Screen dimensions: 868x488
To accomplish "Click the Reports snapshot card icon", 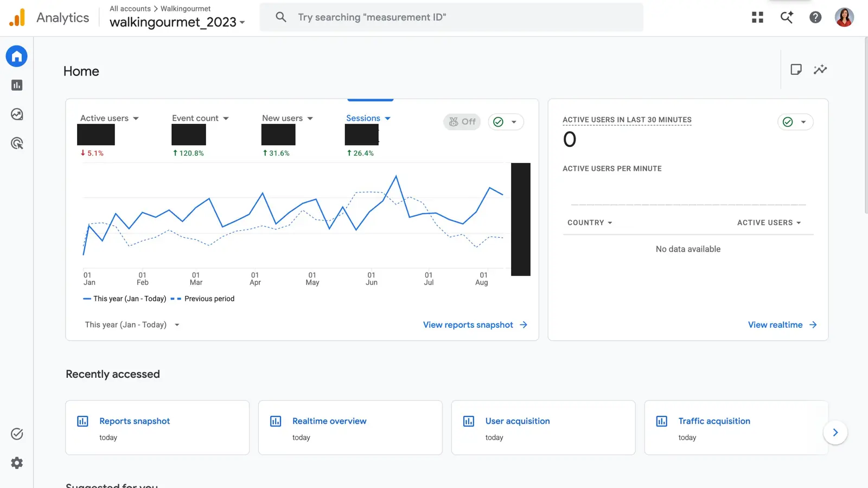I will [82, 421].
